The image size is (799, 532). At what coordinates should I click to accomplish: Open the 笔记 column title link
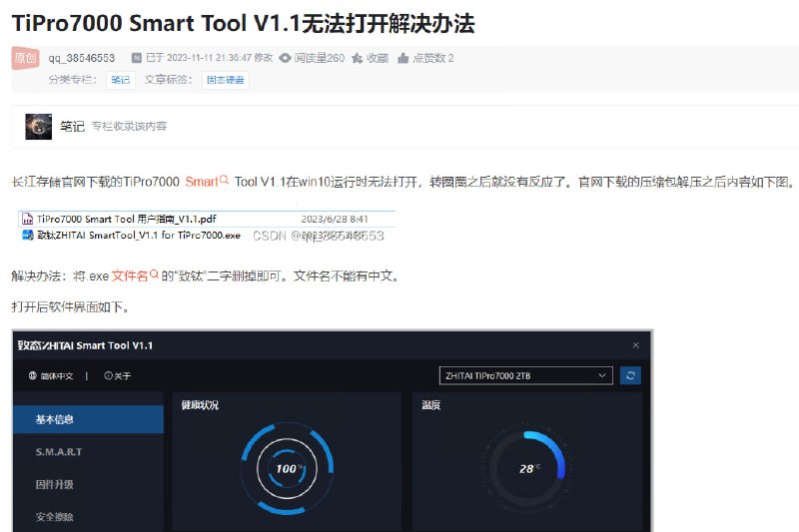coord(72,126)
